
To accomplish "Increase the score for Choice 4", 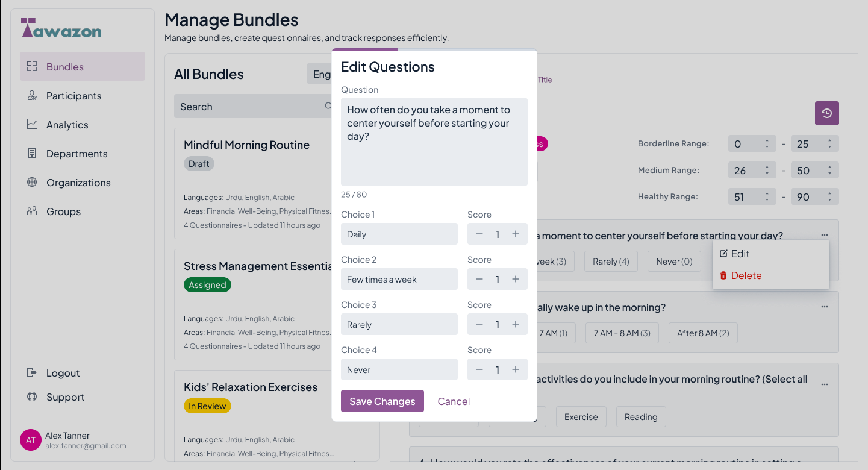I will click(516, 370).
